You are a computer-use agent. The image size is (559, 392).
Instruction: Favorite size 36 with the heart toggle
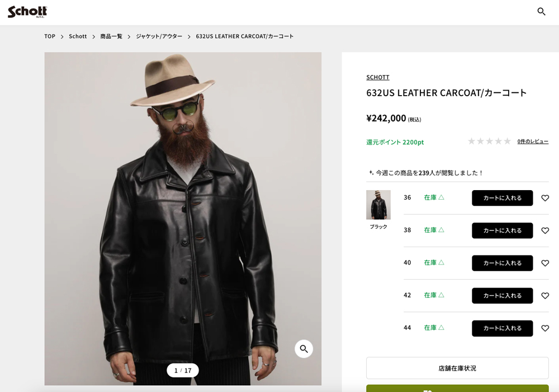(x=545, y=198)
